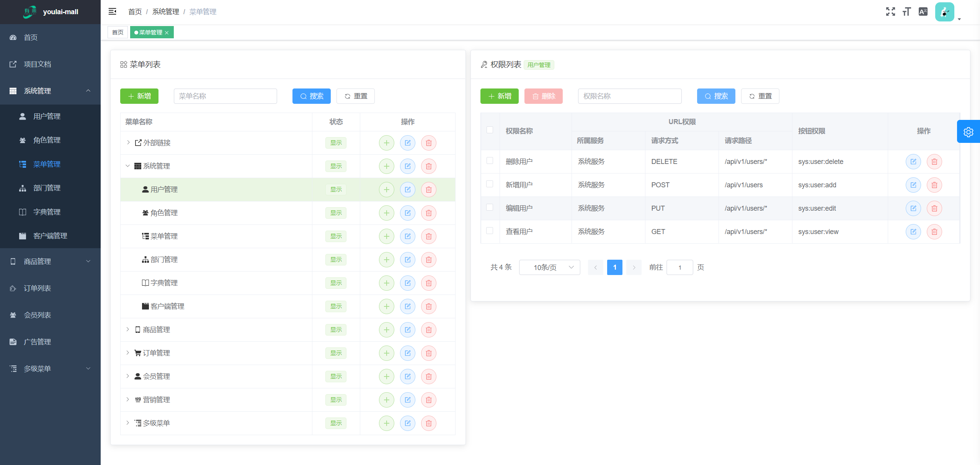
Task: Click the green 新增 button in 菜单列表
Action: click(139, 96)
